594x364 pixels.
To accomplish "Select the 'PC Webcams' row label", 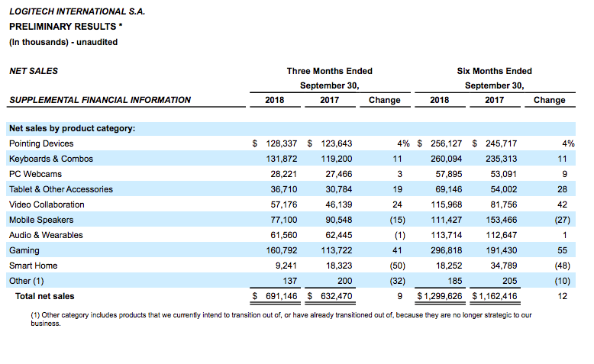I will click(35, 174).
